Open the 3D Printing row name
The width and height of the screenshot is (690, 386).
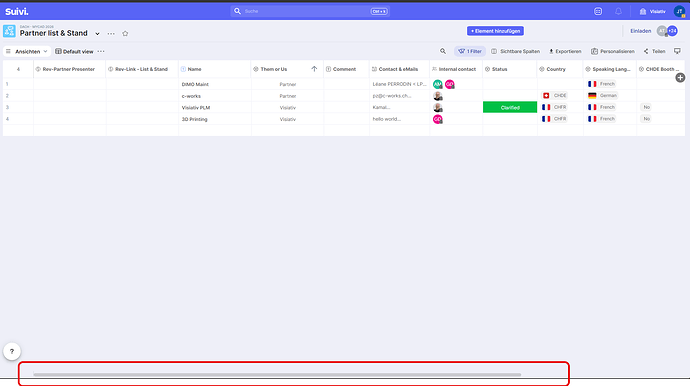[194, 119]
